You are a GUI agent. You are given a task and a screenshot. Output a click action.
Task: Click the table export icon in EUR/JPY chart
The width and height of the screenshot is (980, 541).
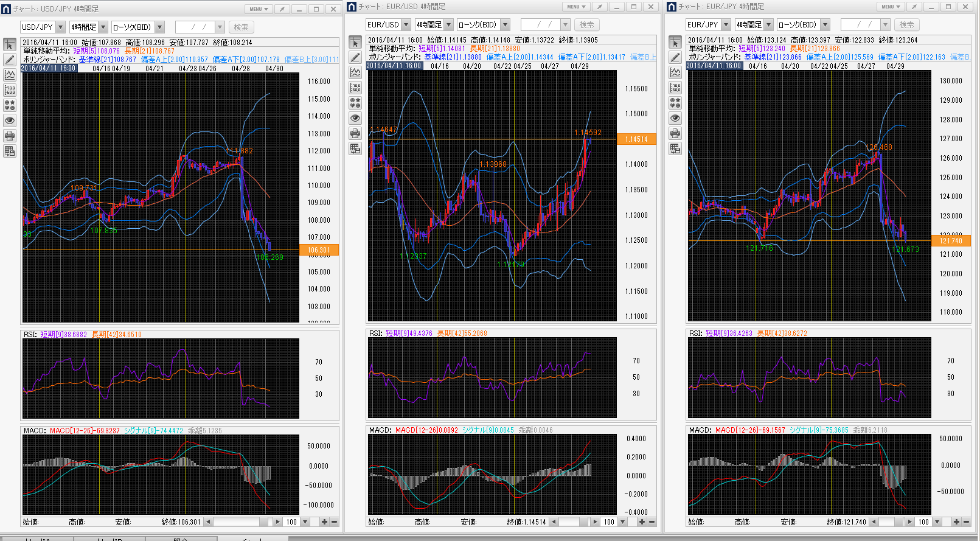tap(675, 148)
